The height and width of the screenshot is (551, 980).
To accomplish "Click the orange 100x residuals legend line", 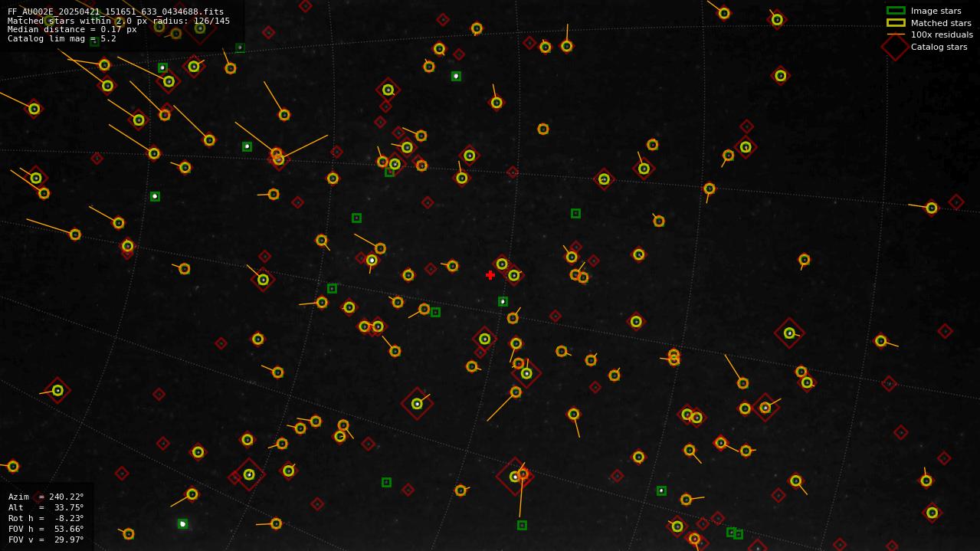I will (896, 34).
